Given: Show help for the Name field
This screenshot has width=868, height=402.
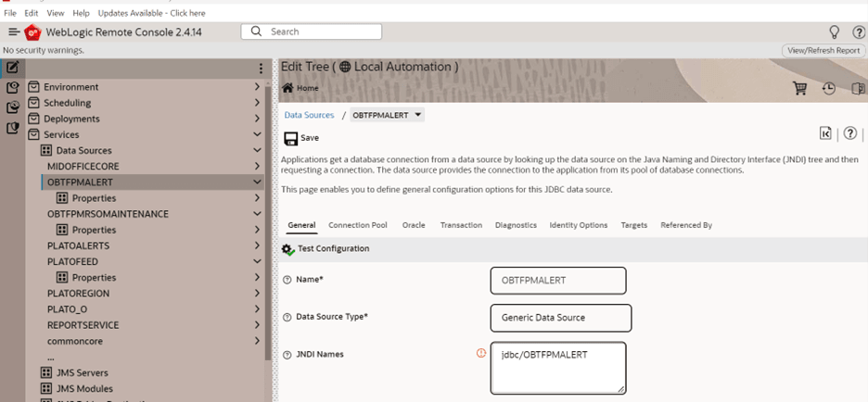Looking at the screenshot, I should [287, 280].
